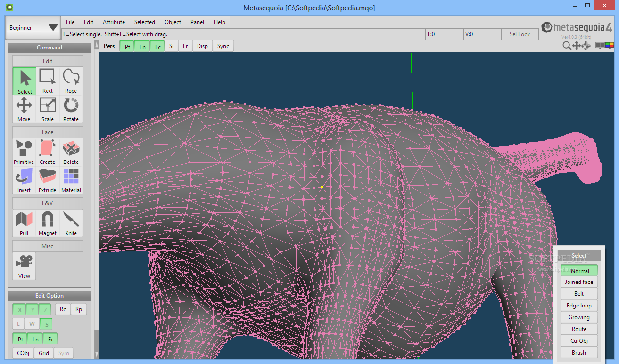
Task: Open the Beginner mode dropdown
Action: tap(33, 28)
